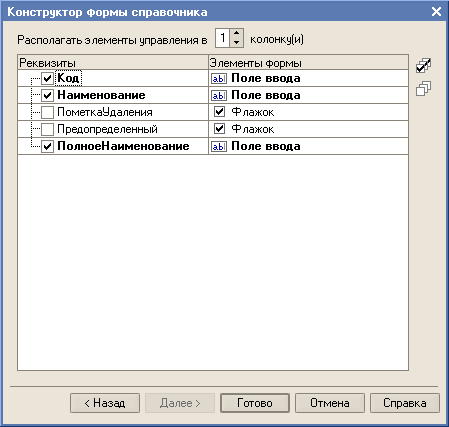The height and width of the screenshot is (427, 449).
Task: Close the Конструктор формы справочника dialog
Action: [x=436, y=12]
